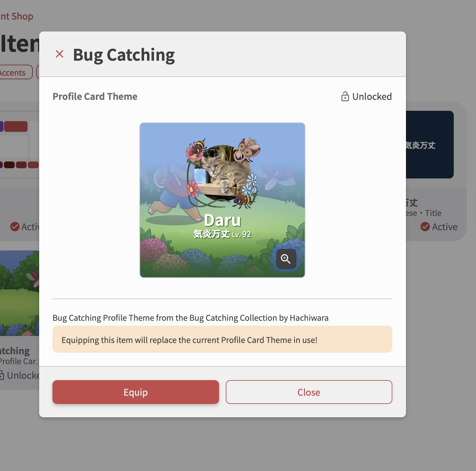Click the Bug Catching dialog title
The image size is (476, 471).
pos(124,55)
